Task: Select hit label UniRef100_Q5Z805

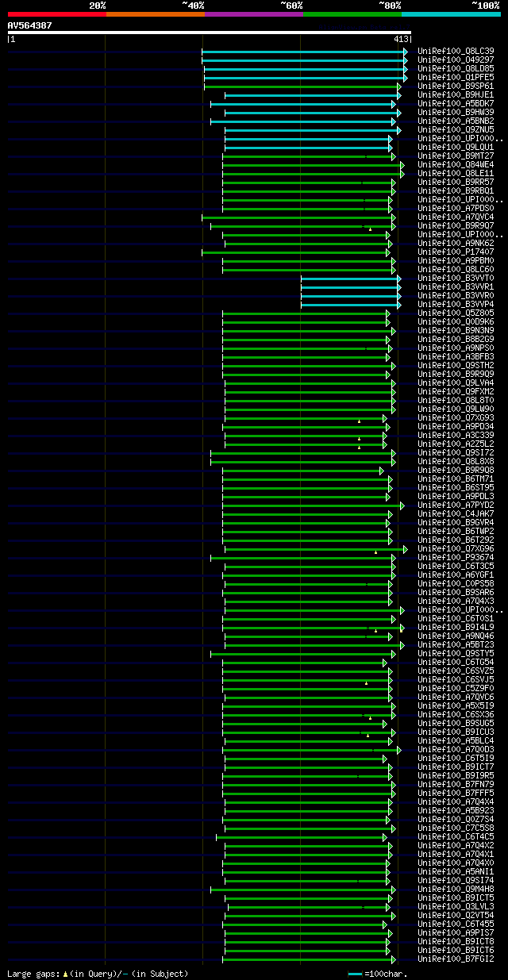Action: (x=456, y=313)
